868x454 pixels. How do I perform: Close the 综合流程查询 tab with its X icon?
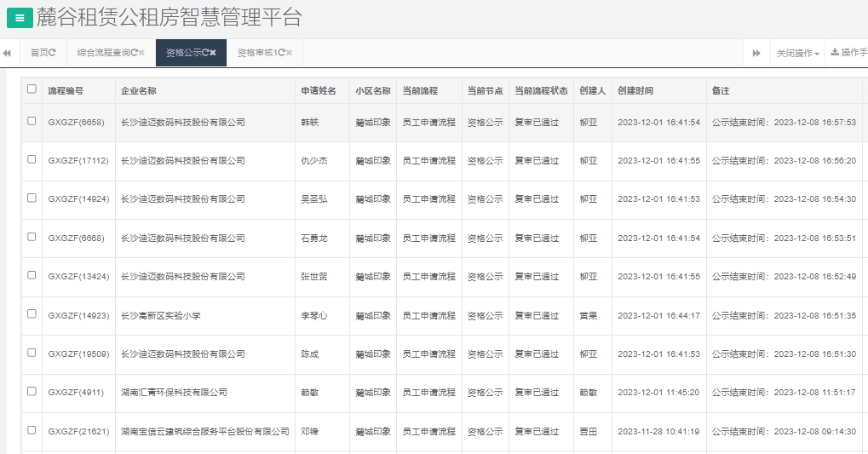point(141,53)
